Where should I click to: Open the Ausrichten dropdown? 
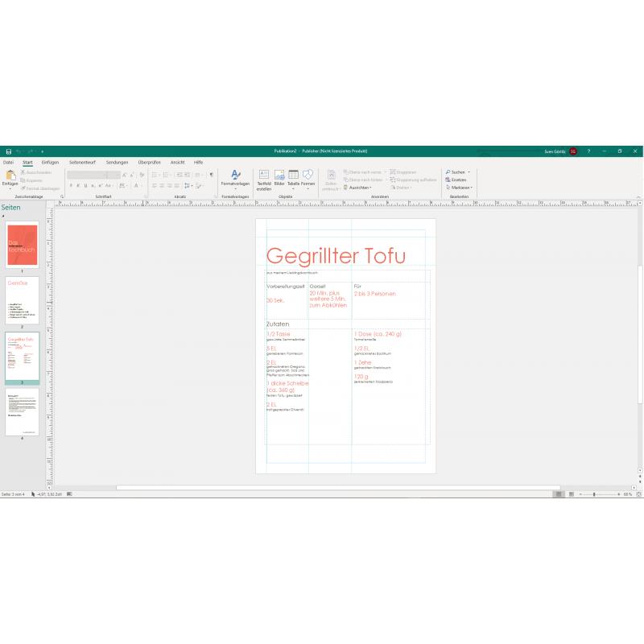[358, 188]
